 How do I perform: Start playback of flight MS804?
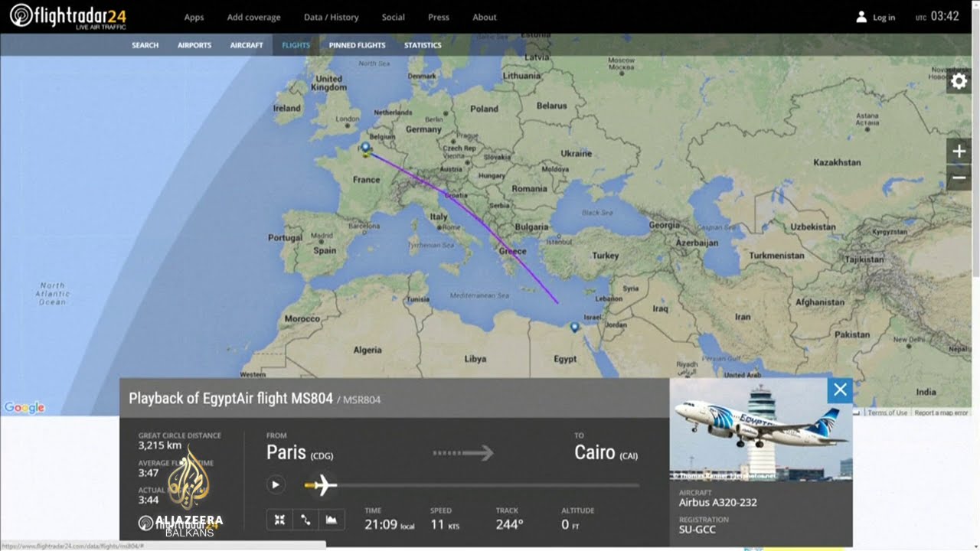pos(276,484)
